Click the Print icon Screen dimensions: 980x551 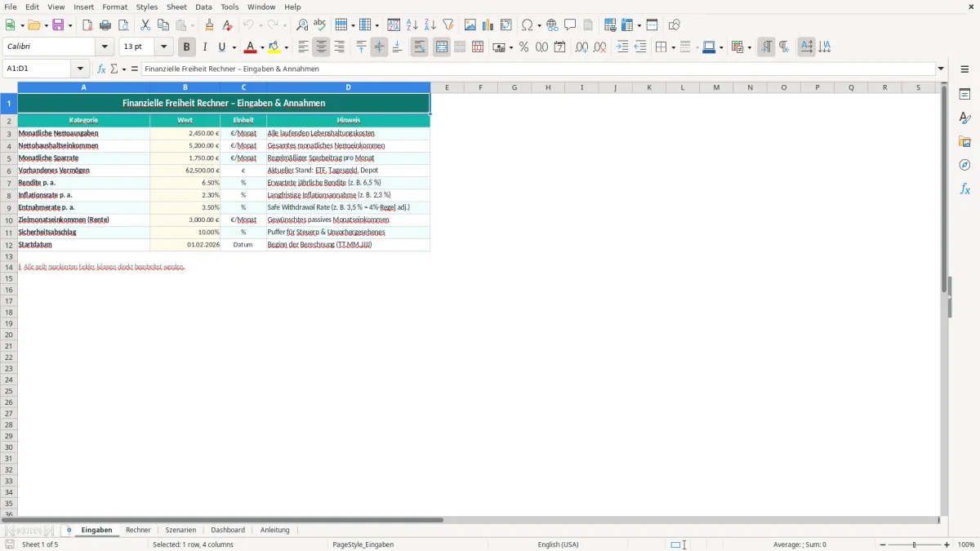[x=105, y=25]
